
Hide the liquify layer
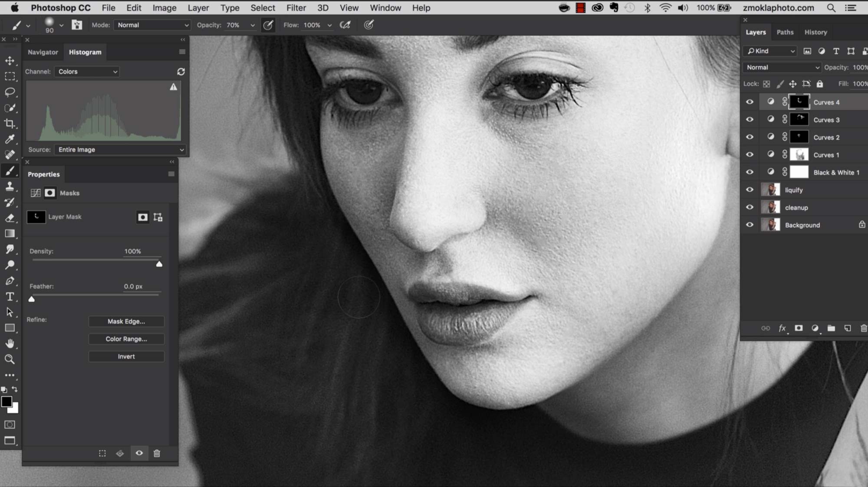click(750, 190)
